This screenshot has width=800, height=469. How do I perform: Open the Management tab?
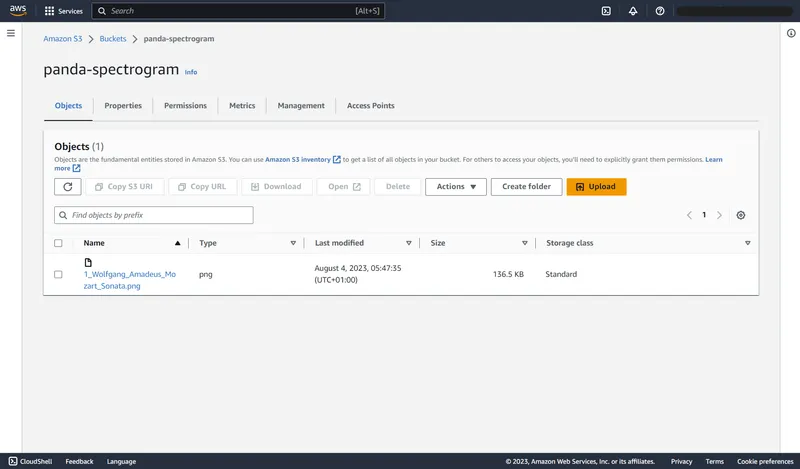[301, 106]
